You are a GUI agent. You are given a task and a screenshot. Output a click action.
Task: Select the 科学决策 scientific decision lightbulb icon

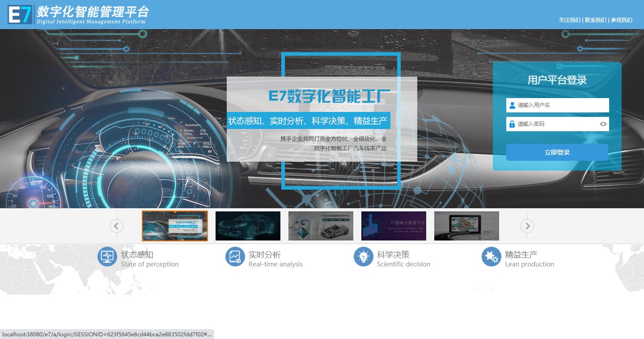coord(364,257)
